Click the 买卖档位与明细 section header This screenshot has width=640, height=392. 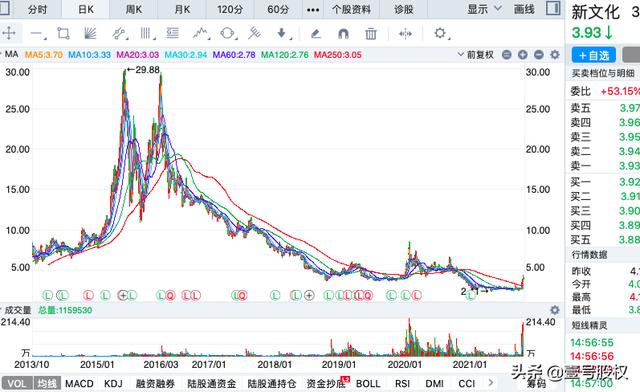[603, 74]
